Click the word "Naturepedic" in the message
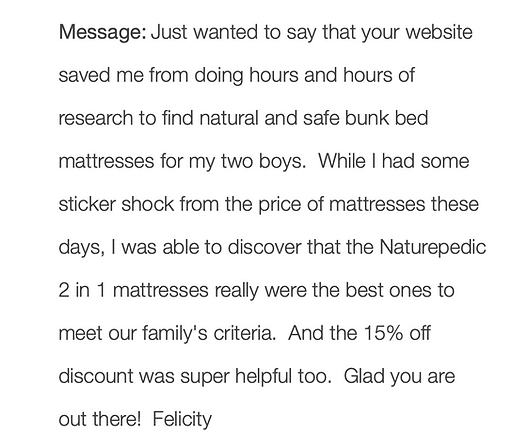Screen dimensions: 511x433 433,248
